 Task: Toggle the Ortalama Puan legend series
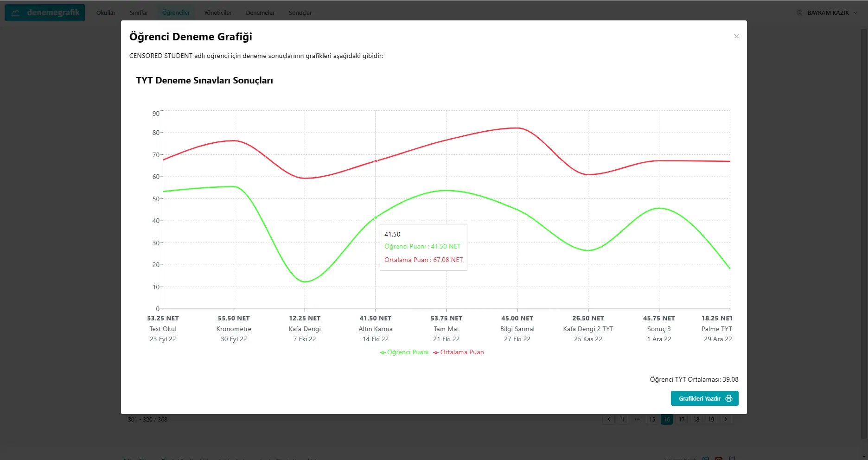click(459, 352)
